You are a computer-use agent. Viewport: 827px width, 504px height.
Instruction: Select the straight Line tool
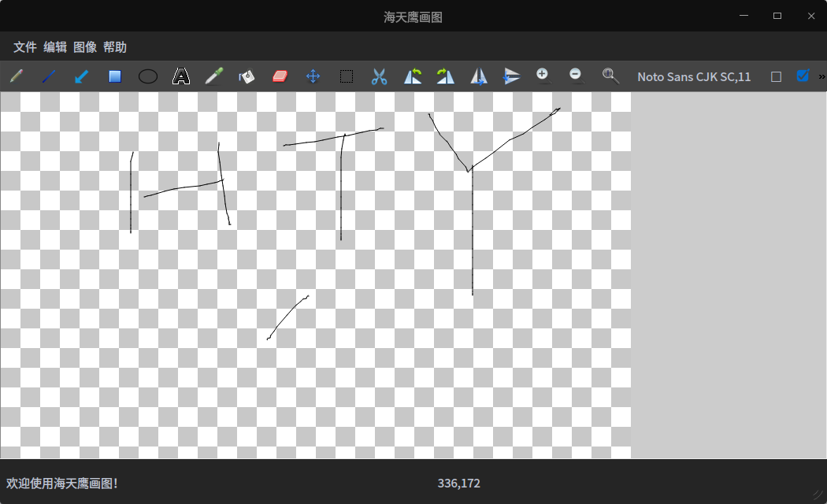[49, 76]
